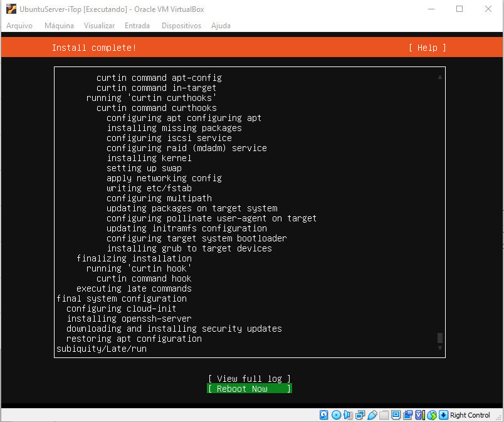The image size is (504, 422).
Task: Click the log scrollbar down arrow
Action: (439, 348)
